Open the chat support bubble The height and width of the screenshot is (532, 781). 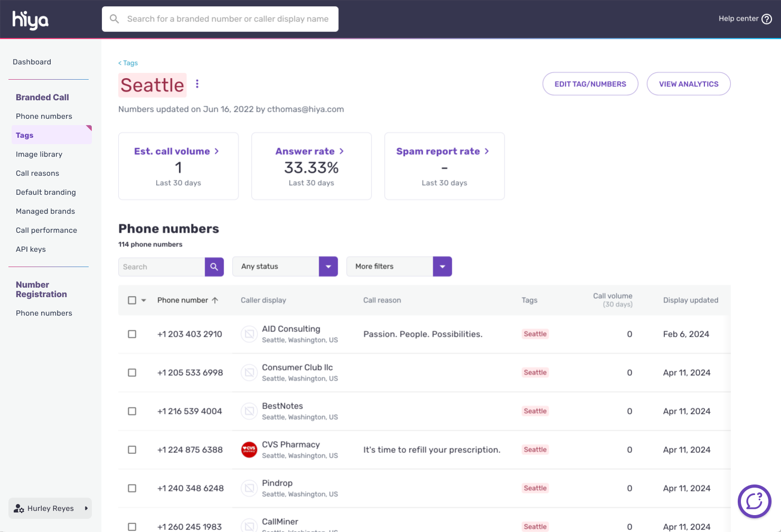[x=754, y=501]
